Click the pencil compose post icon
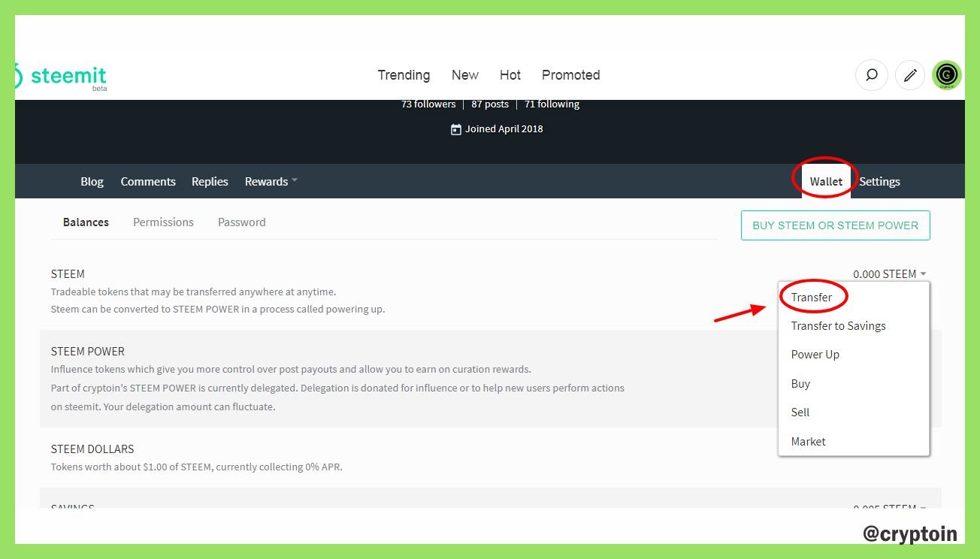 [x=910, y=75]
